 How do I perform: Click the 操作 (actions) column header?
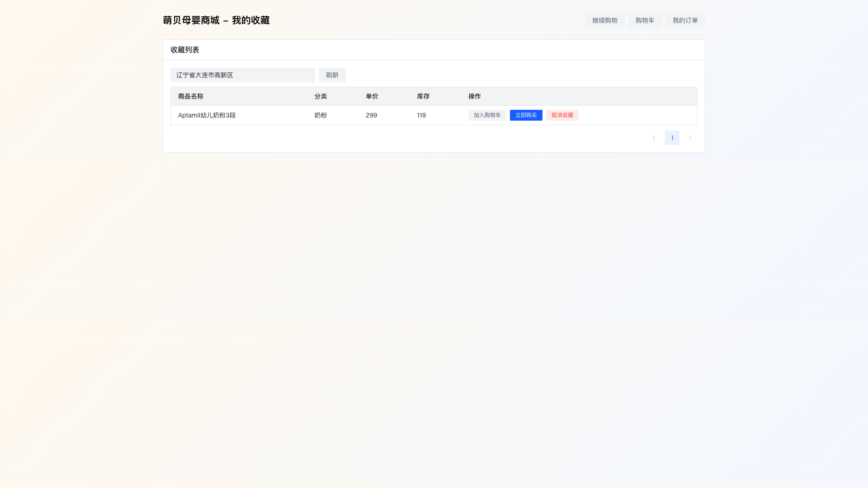[474, 96]
